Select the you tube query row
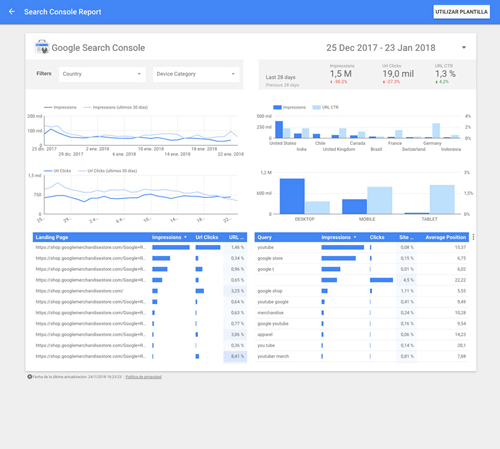Image resolution: width=500 pixels, height=449 pixels. click(x=362, y=345)
